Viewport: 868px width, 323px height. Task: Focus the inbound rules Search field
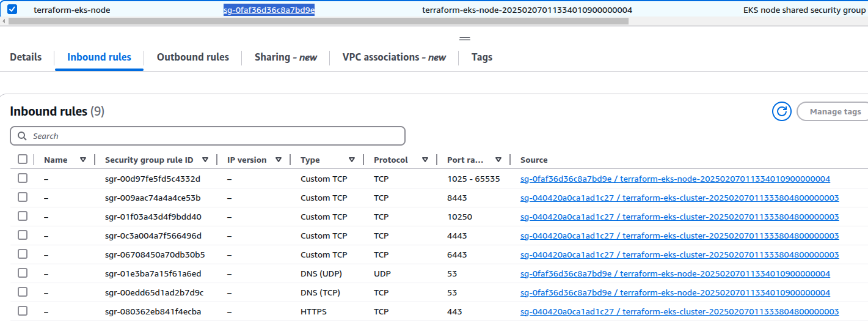(214, 136)
